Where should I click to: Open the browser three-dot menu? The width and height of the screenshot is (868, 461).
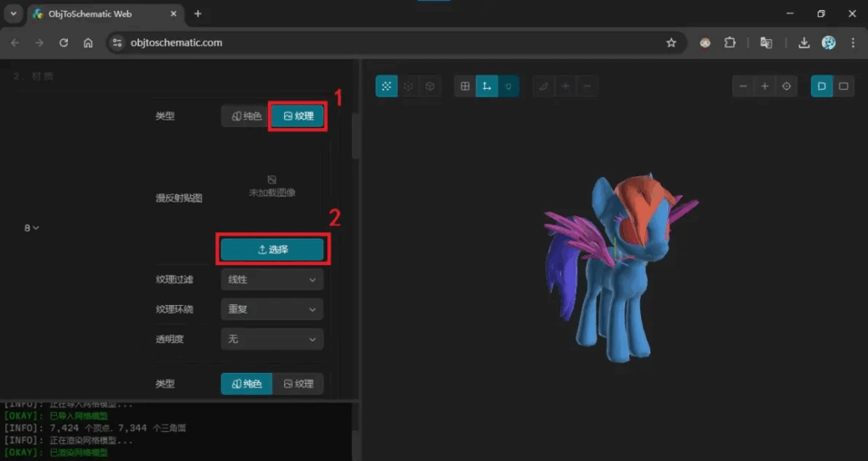[x=853, y=42]
